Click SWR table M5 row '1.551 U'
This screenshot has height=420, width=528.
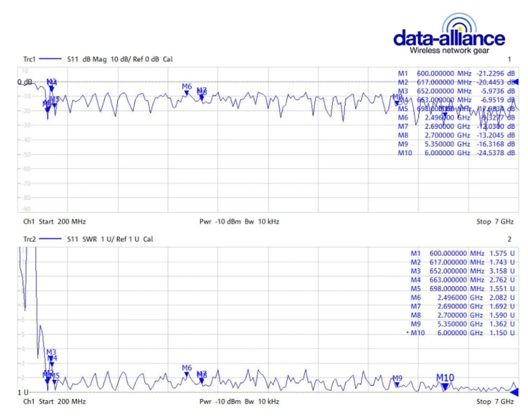502,289
